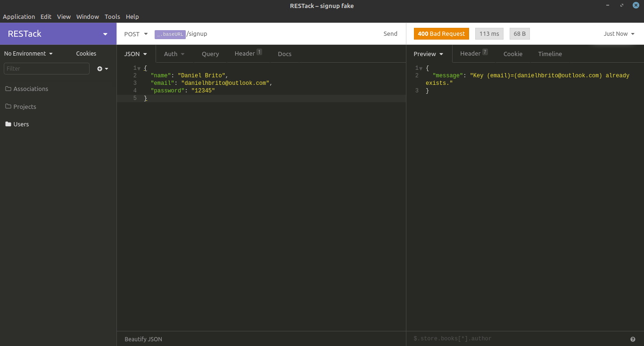
Task: Send the request
Action: [x=390, y=34]
